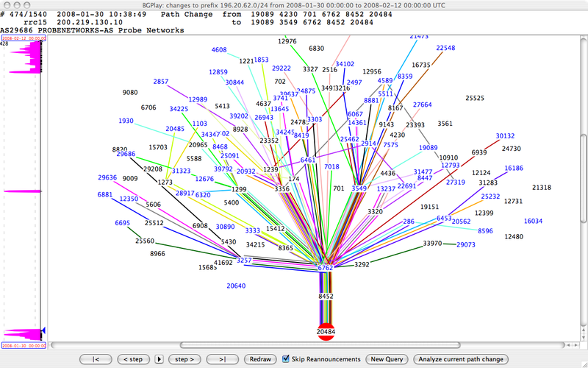The image size is (588, 368).
Task: Open New Query
Action: click(387, 359)
